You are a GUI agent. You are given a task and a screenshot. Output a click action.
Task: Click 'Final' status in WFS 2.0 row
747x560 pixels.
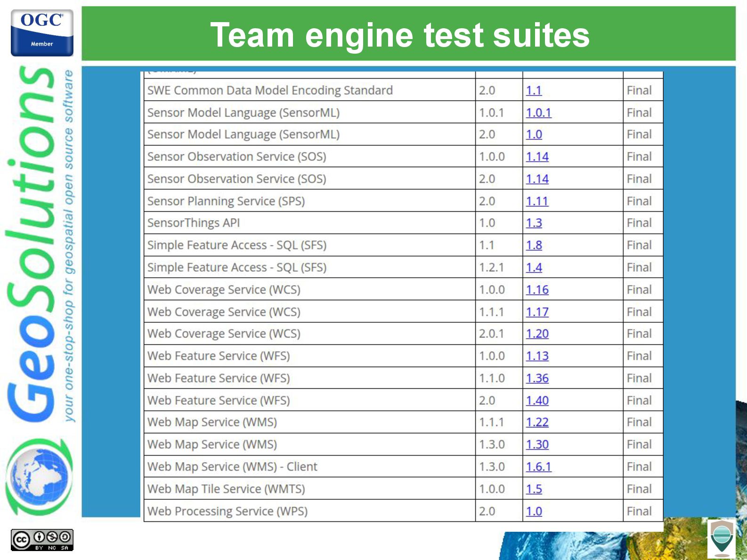[639, 400]
